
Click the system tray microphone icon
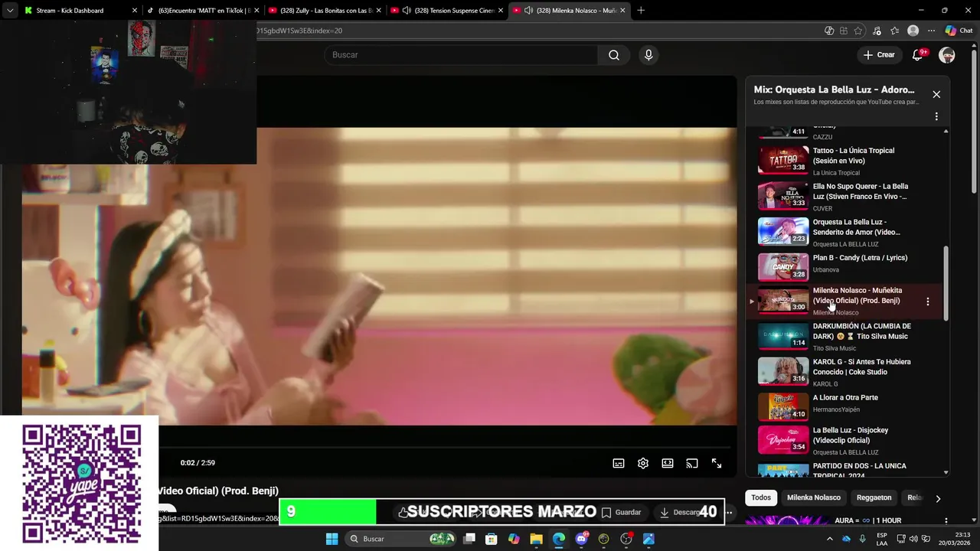pyautogui.click(x=862, y=539)
